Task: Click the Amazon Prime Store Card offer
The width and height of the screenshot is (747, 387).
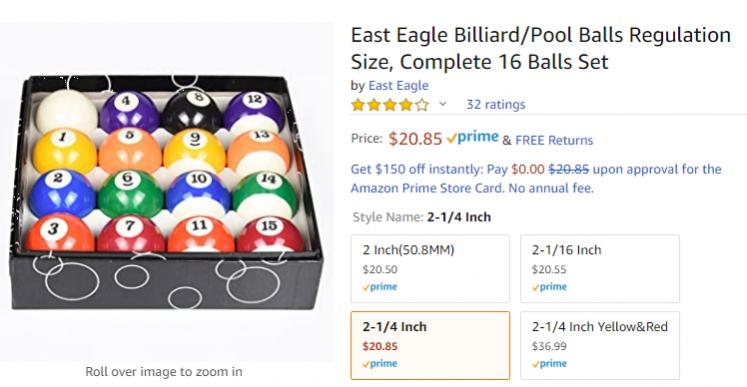Action: (536, 178)
